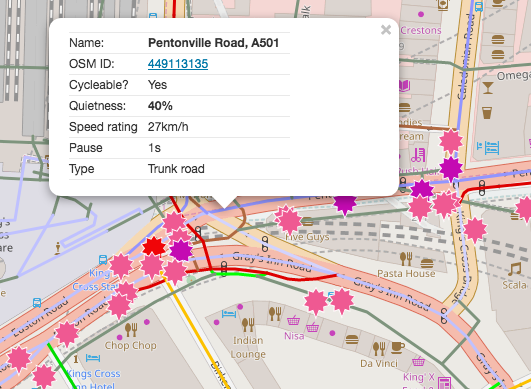Click the bus stop icon on Euston Road
Screen dimensions: 531x389
pyautogui.click(x=37, y=302)
